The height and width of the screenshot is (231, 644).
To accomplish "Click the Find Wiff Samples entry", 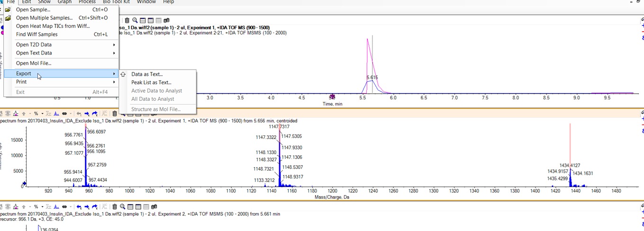I will pyautogui.click(x=36, y=35).
